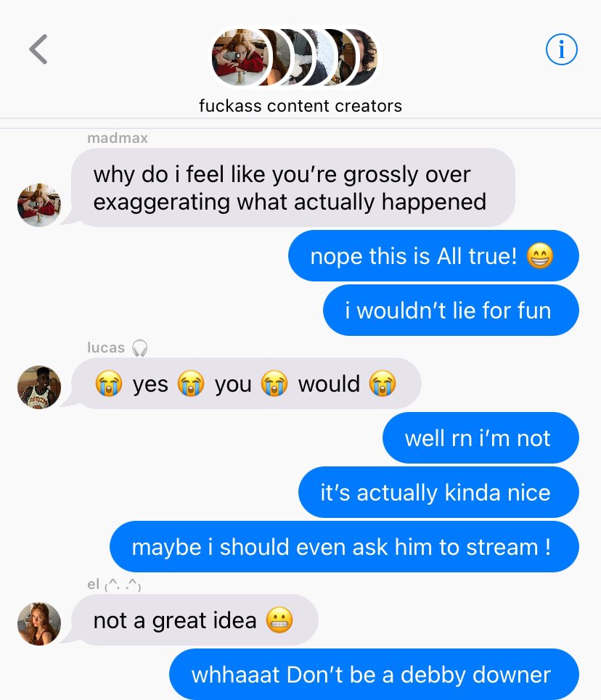This screenshot has width=601, height=700.
Task: Tap the grimacing emoji in el's message
Action: [279, 620]
